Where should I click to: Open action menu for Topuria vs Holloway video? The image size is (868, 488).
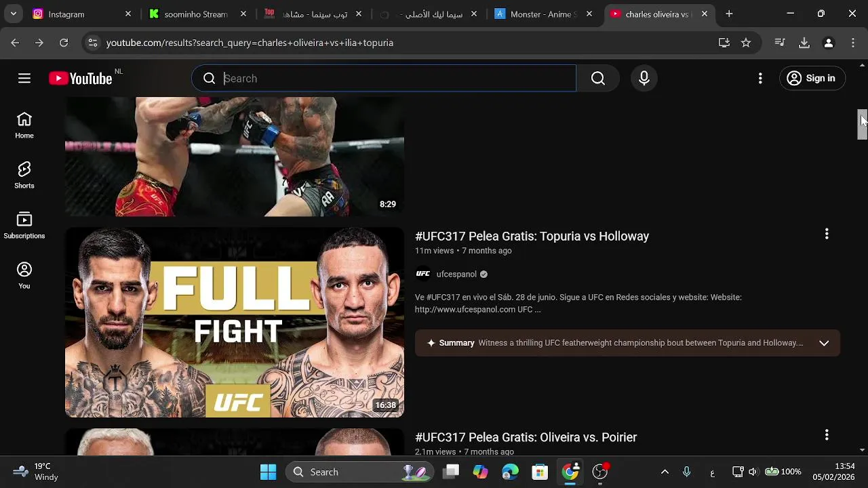[826, 234]
